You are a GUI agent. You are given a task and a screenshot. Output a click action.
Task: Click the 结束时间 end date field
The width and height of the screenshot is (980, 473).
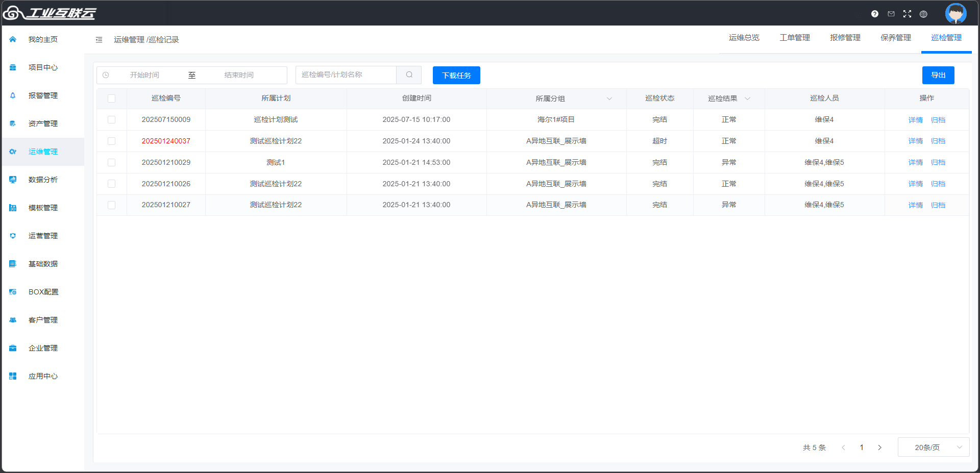click(239, 75)
